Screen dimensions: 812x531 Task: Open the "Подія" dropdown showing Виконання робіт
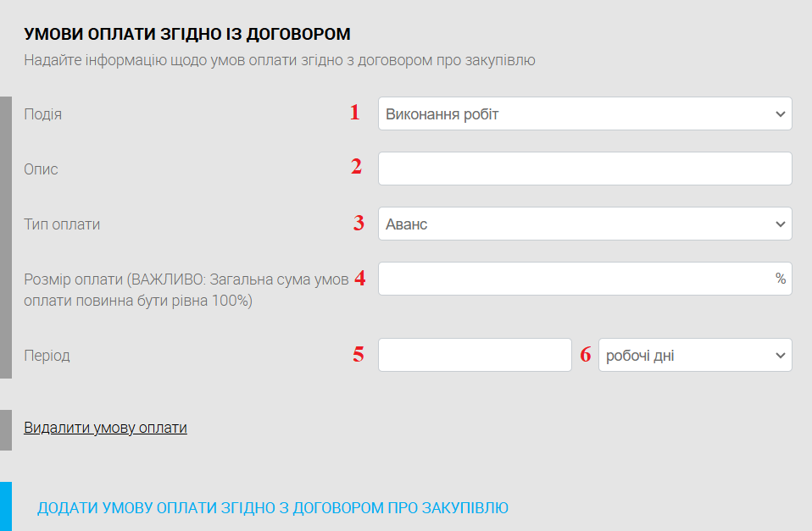tap(585, 113)
